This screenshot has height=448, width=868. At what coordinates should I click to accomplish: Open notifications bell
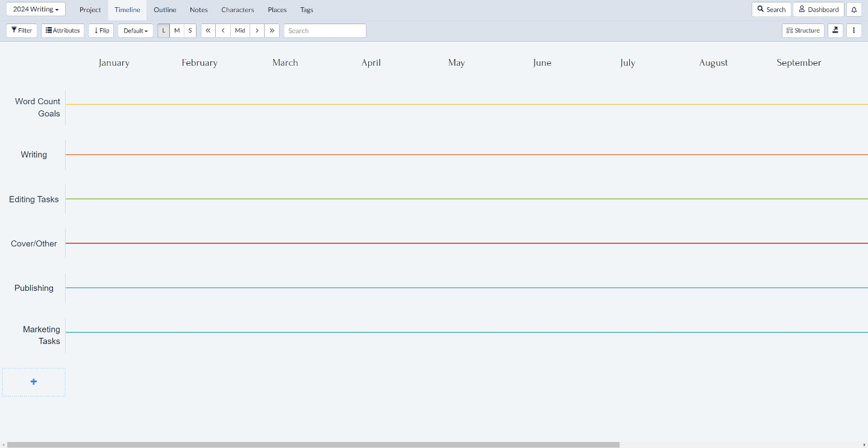pos(854,10)
